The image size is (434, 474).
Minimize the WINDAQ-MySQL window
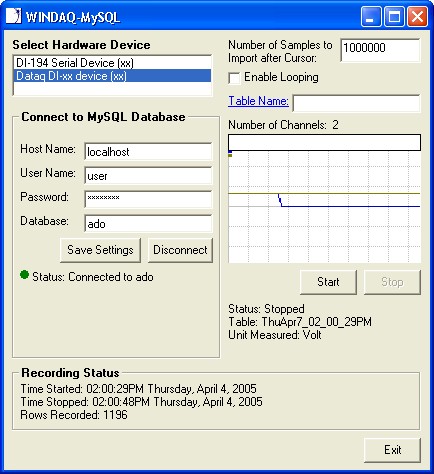tap(371, 16)
